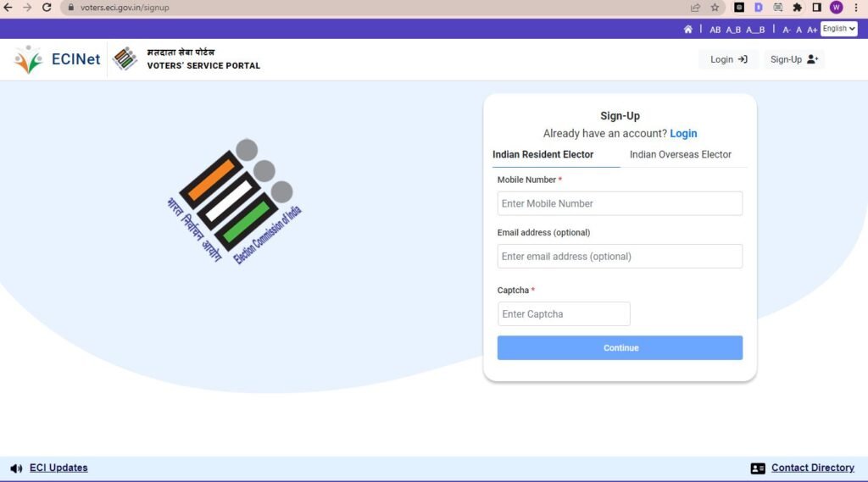
Task: Switch to Indian Overseas Elector tab
Action: 680,154
